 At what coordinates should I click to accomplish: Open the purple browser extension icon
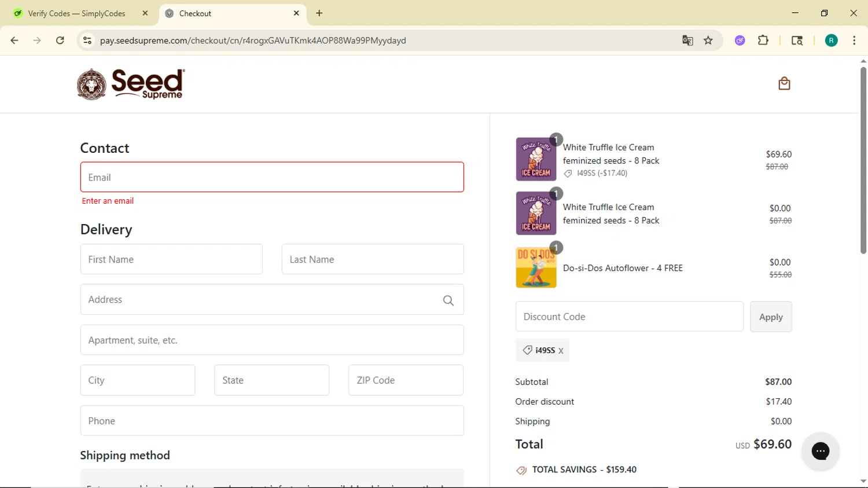740,41
